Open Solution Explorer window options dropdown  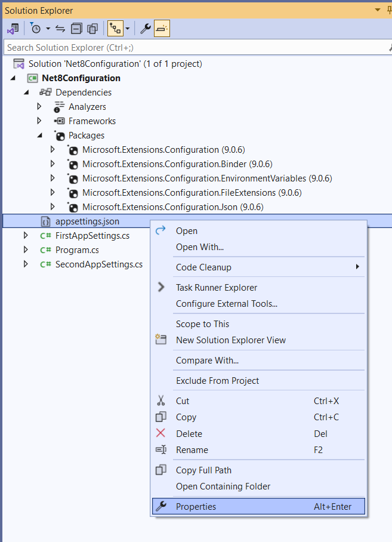point(378,10)
